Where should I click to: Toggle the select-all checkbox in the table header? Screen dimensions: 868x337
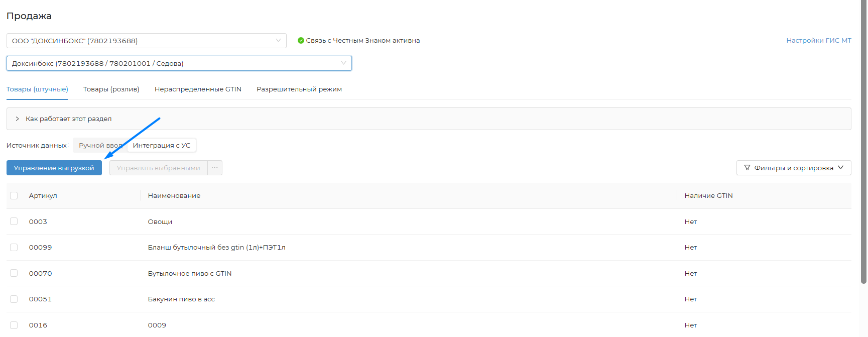coord(14,196)
